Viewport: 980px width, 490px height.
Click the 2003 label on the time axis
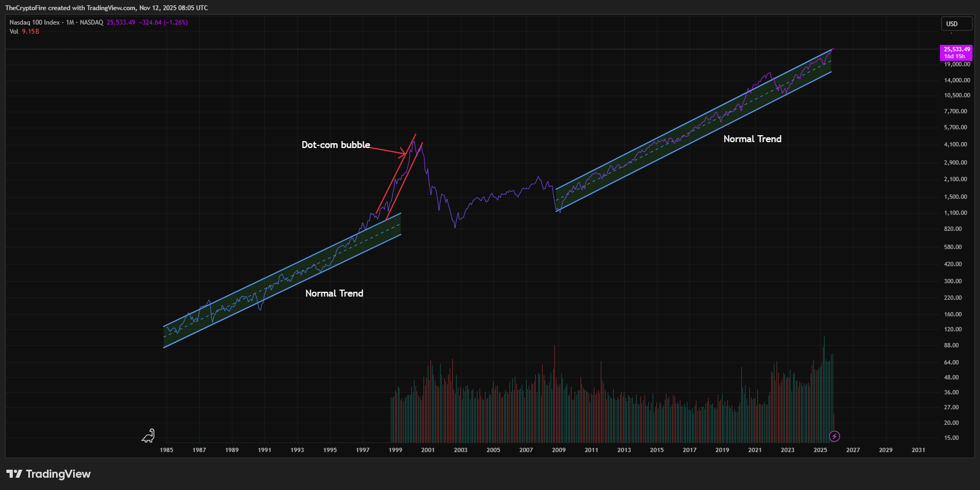(461, 450)
